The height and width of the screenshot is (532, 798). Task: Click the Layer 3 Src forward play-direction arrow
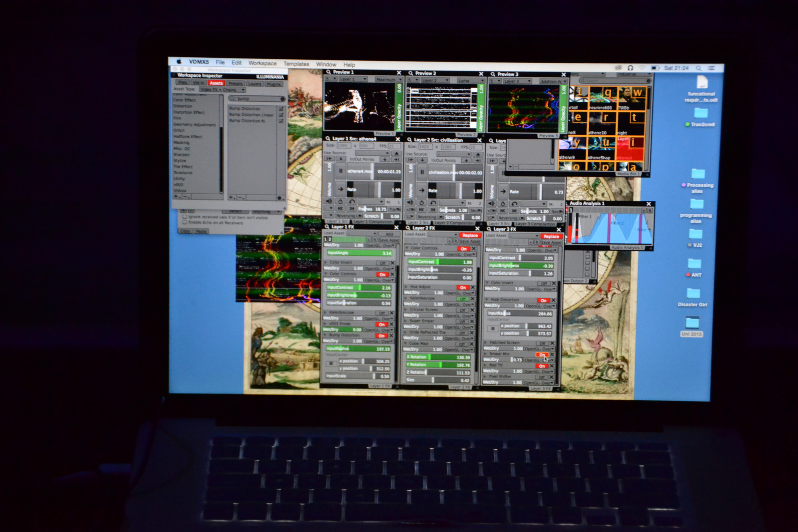[503, 191]
